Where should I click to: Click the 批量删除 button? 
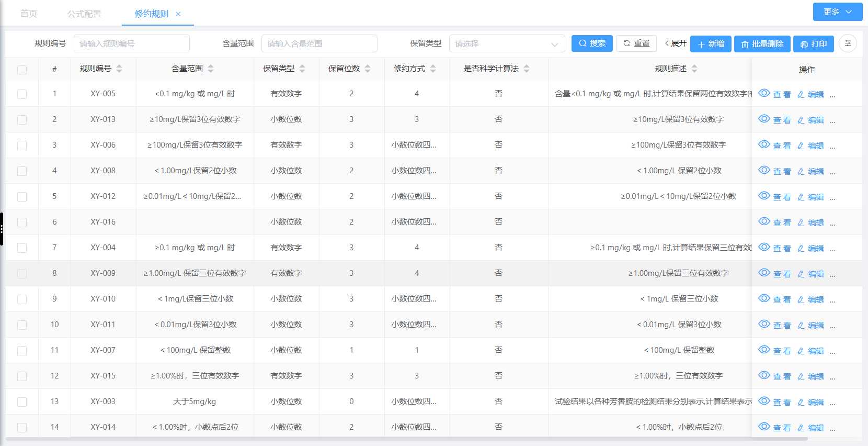tap(762, 44)
